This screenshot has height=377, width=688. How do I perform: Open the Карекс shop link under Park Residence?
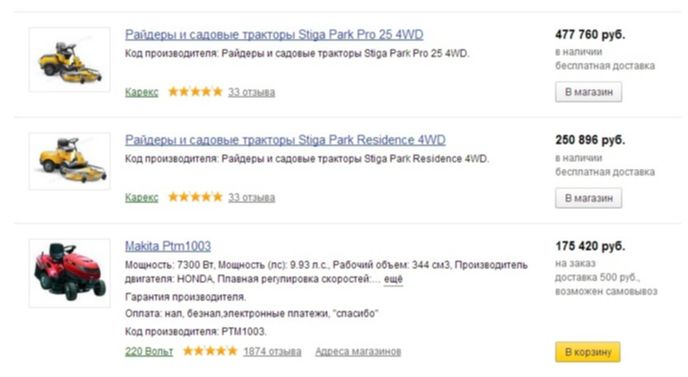click(x=141, y=197)
